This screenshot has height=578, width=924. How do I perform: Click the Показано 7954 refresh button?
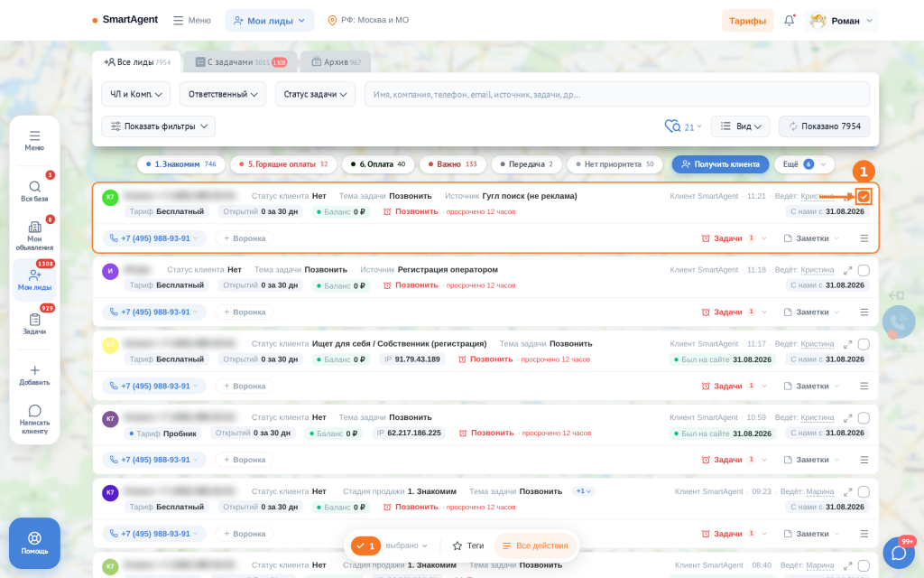(824, 126)
